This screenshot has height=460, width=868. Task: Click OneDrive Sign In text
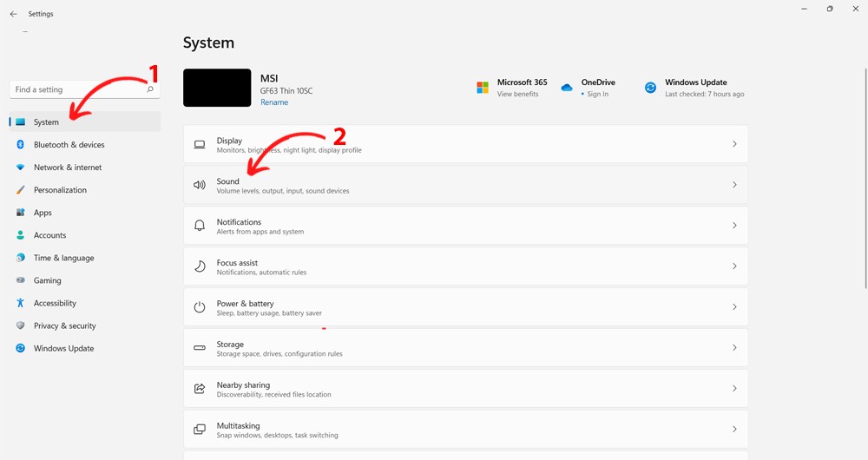pos(598,94)
